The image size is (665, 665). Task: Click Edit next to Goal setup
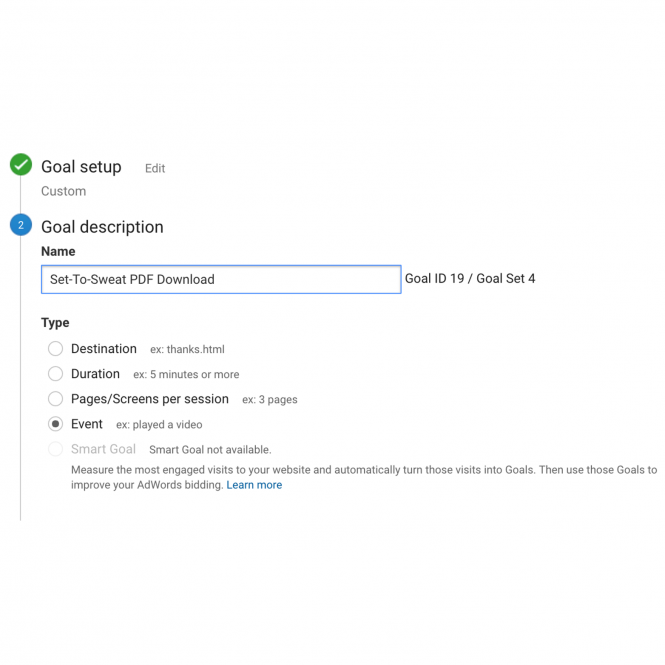point(155,168)
